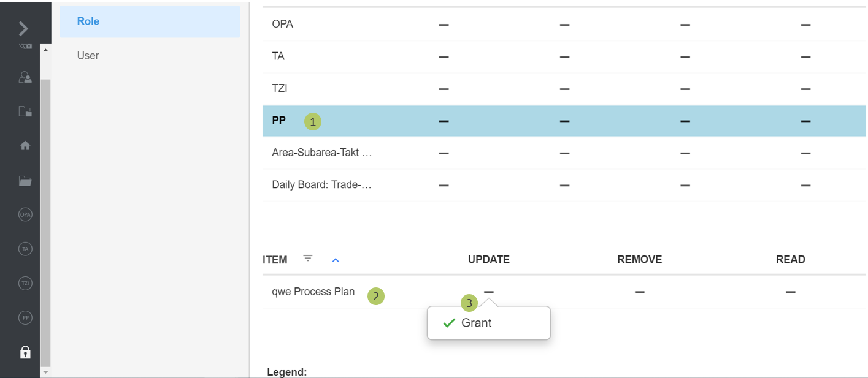868x378 pixels.
Task: Click the filter icon next to ITEM
Action: [x=308, y=259]
